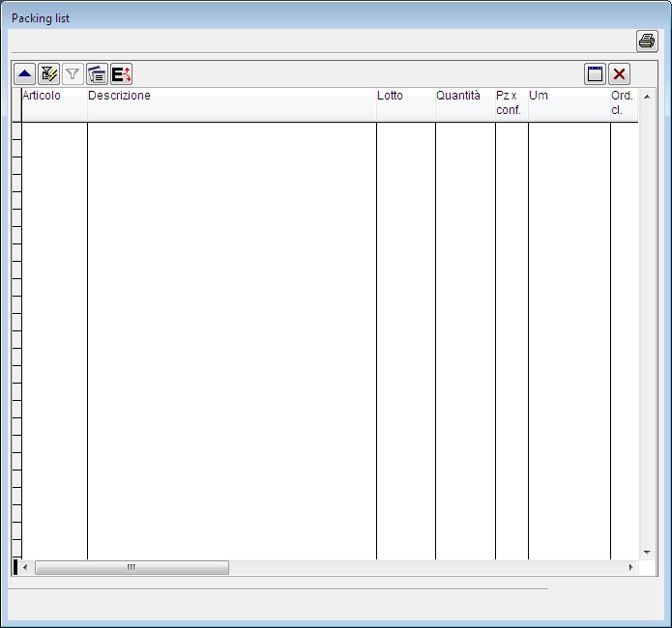This screenshot has height=628, width=672.
Task: Click the Descrizione column header
Action: tap(231, 103)
